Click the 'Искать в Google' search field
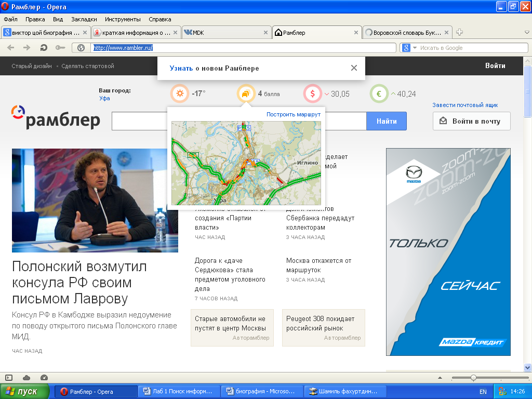 click(473, 48)
